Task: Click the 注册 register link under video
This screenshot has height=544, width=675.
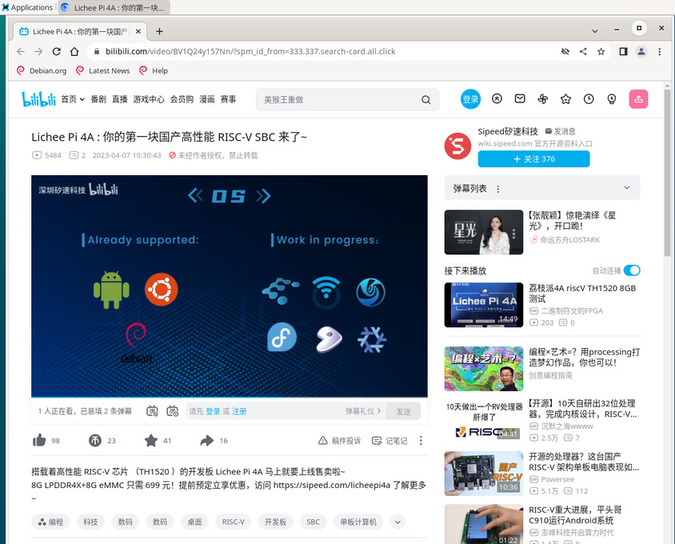Action: click(x=239, y=411)
